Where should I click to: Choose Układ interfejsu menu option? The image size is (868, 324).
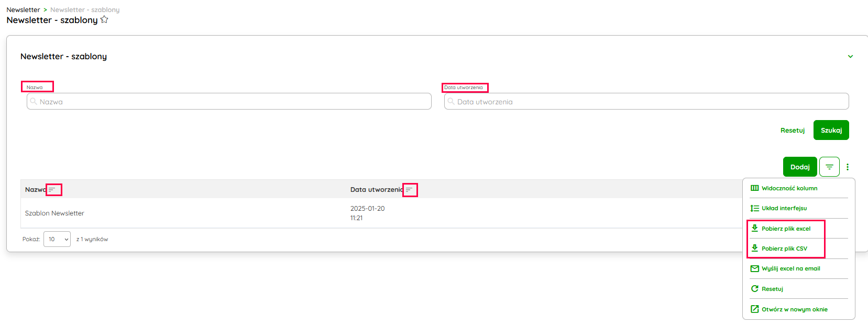point(784,208)
